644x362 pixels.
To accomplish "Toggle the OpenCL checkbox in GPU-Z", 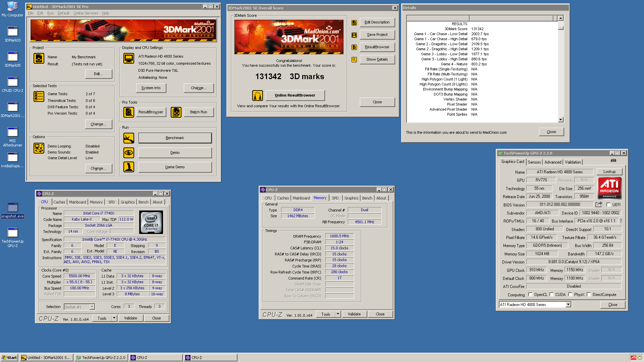I will pyautogui.click(x=530, y=295).
